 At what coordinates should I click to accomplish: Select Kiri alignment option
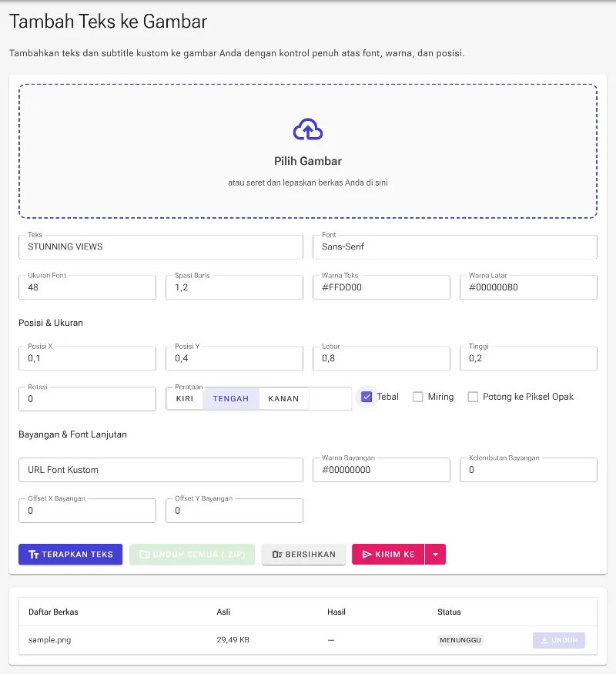(x=185, y=398)
